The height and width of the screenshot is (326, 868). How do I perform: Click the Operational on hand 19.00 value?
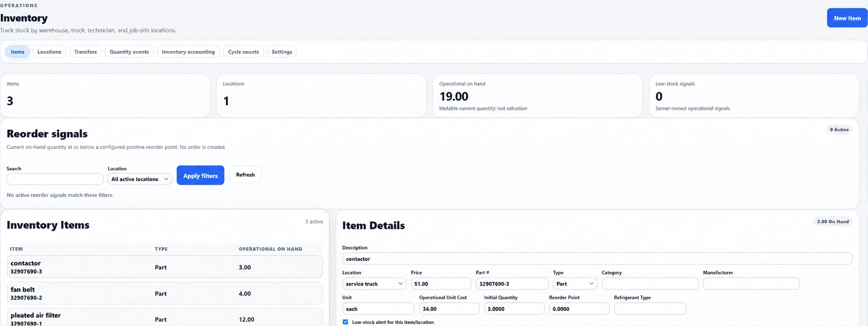454,96
